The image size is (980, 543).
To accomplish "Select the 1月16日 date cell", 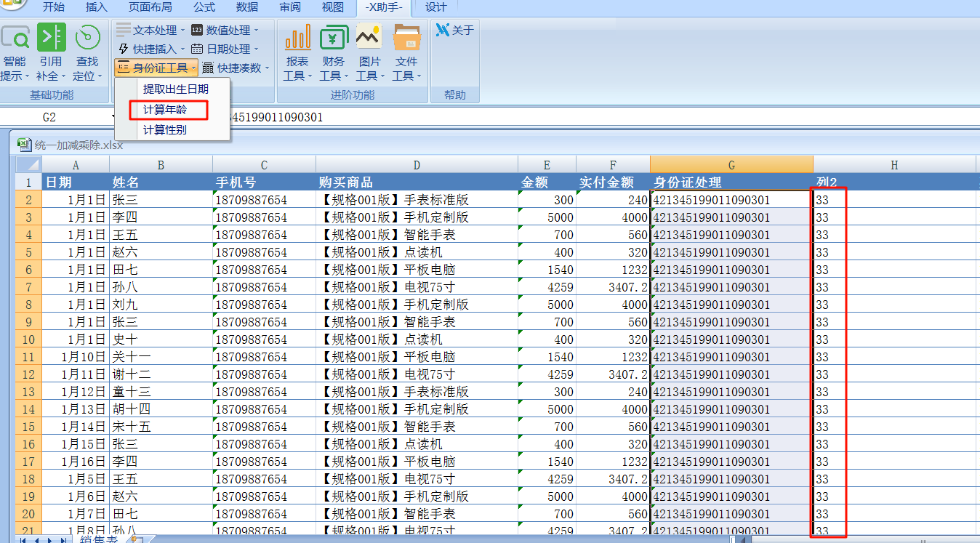I will pyautogui.click(x=76, y=462).
